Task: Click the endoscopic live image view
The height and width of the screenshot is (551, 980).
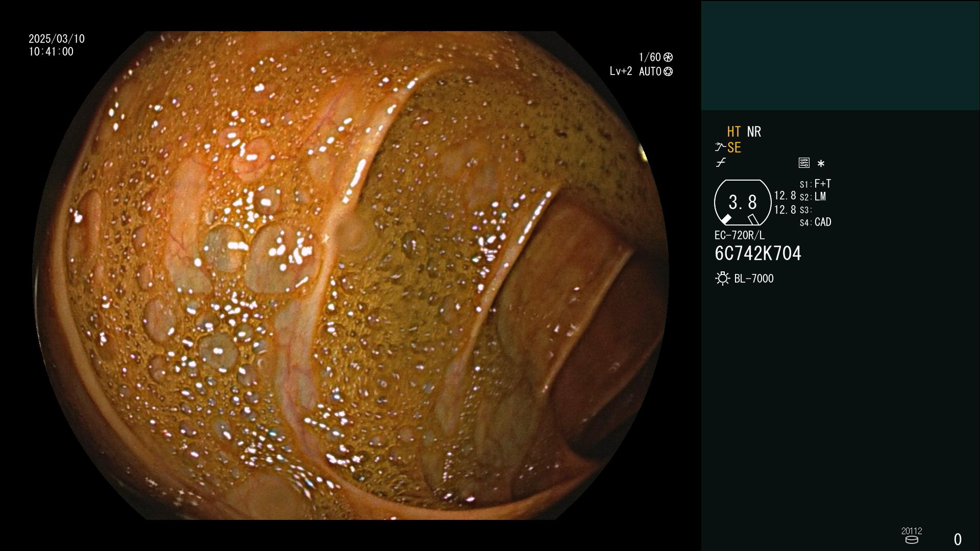Action: [x=351, y=275]
